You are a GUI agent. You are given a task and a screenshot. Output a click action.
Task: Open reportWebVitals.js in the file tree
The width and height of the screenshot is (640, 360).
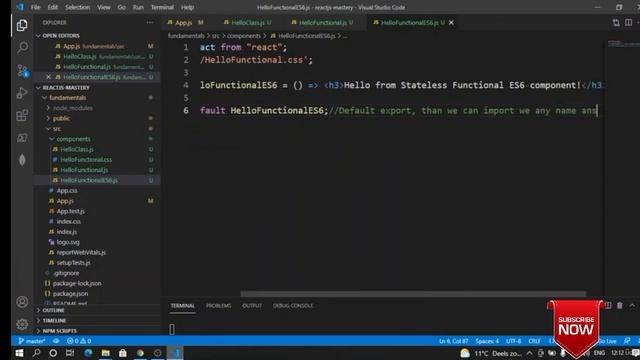point(81,252)
